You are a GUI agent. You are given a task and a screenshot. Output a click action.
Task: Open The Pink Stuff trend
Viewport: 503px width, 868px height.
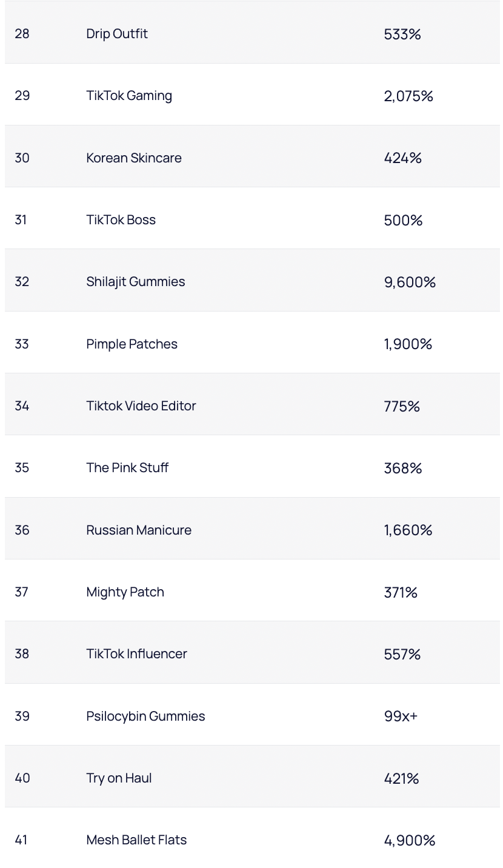[127, 467]
